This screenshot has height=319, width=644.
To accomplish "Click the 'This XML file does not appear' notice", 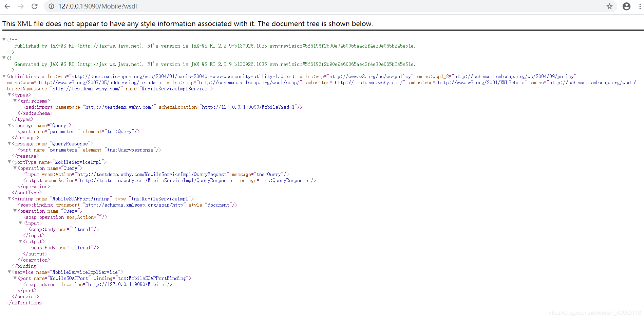I will [x=188, y=24].
